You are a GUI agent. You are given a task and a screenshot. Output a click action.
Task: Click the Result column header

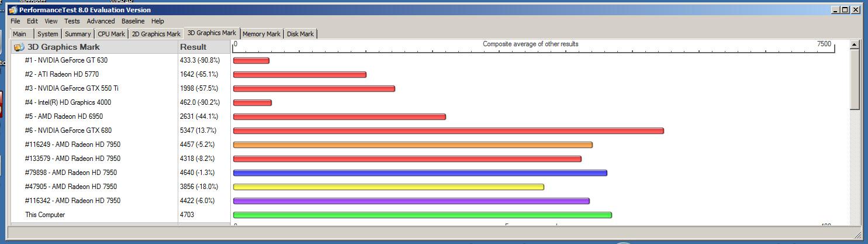(204, 47)
